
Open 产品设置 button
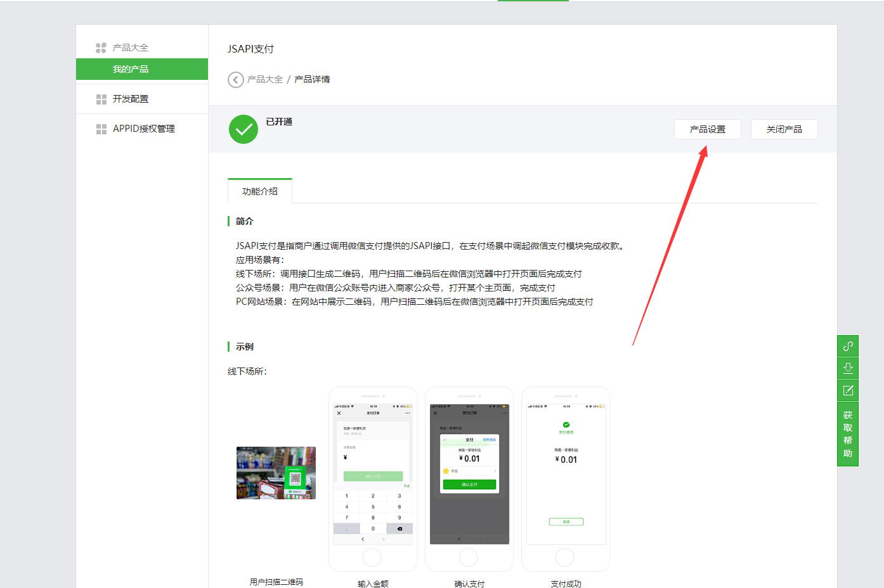pyautogui.click(x=708, y=129)
